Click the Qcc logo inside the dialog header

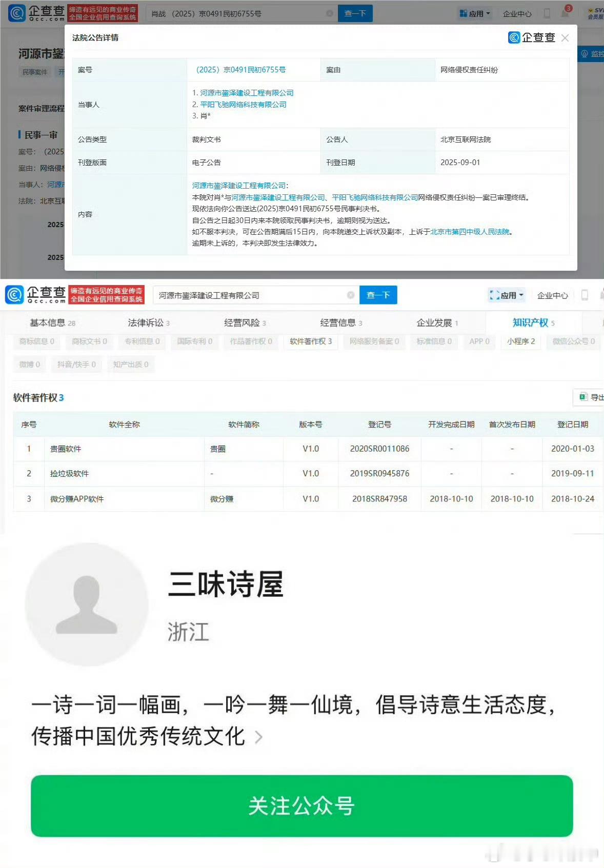pos(532,37)
